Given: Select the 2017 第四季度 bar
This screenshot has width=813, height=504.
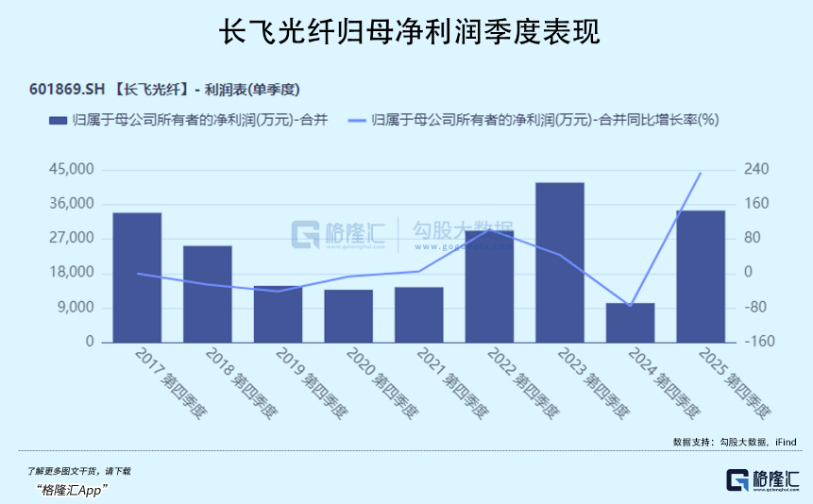Looking at the screenshot, I should tap(137, 277).
